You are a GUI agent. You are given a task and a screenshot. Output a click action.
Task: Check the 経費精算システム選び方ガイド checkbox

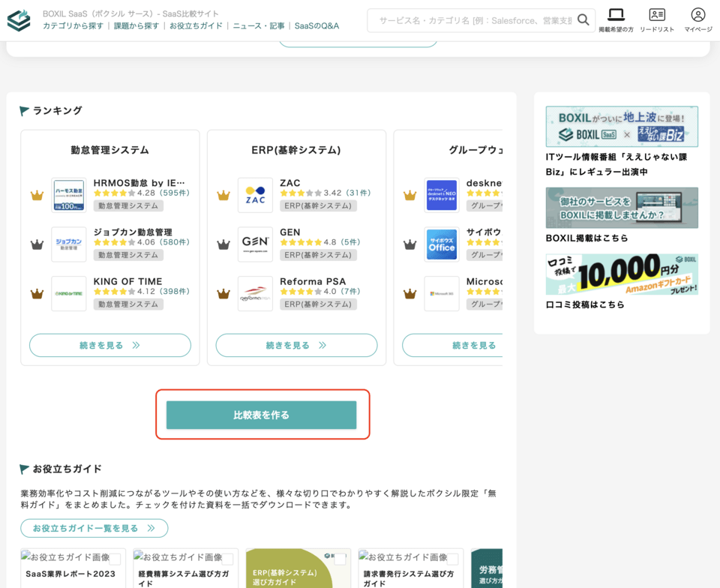(227, 559)
